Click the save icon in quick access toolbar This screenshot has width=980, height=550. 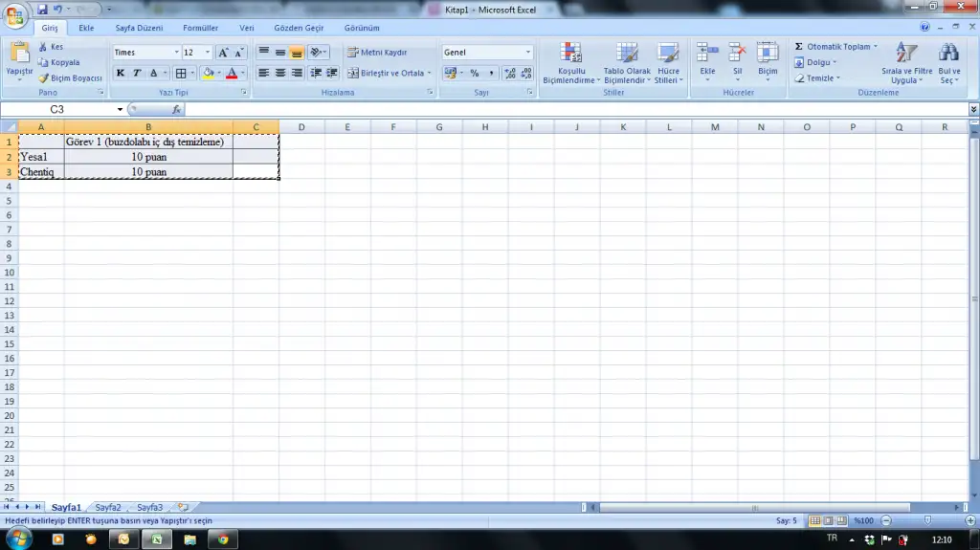coord(42,10)
